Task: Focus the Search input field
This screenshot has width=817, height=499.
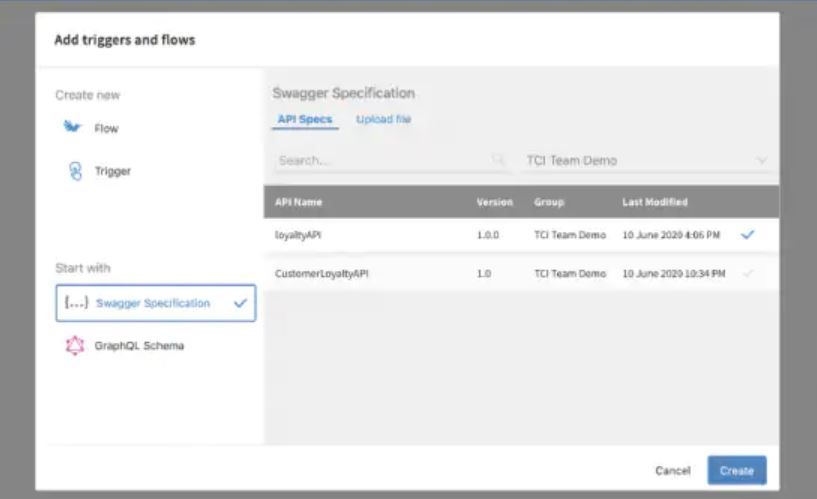Action: pyautogui.click(x=380, y=160)
